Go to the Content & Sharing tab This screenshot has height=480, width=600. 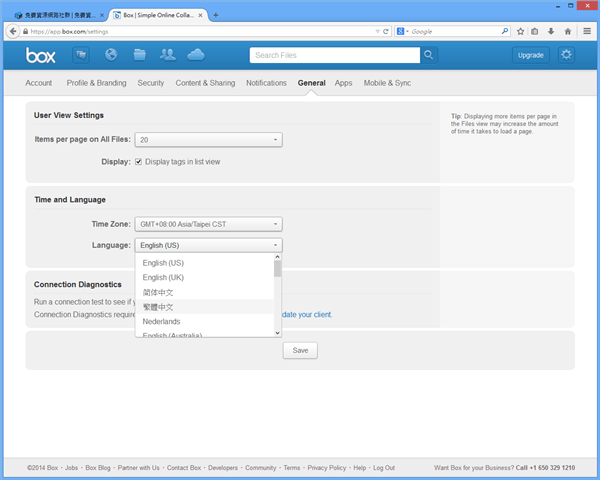pos(205,83)
